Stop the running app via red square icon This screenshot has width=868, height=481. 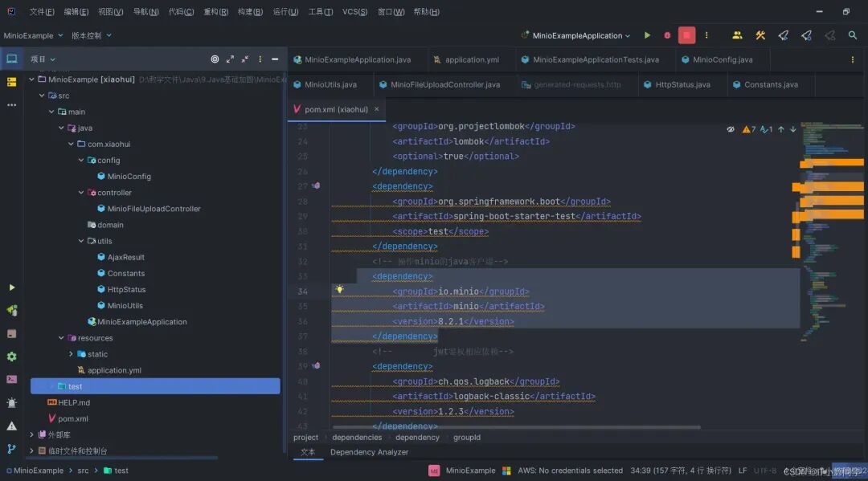pyautogui.click(x=686, y=35)
